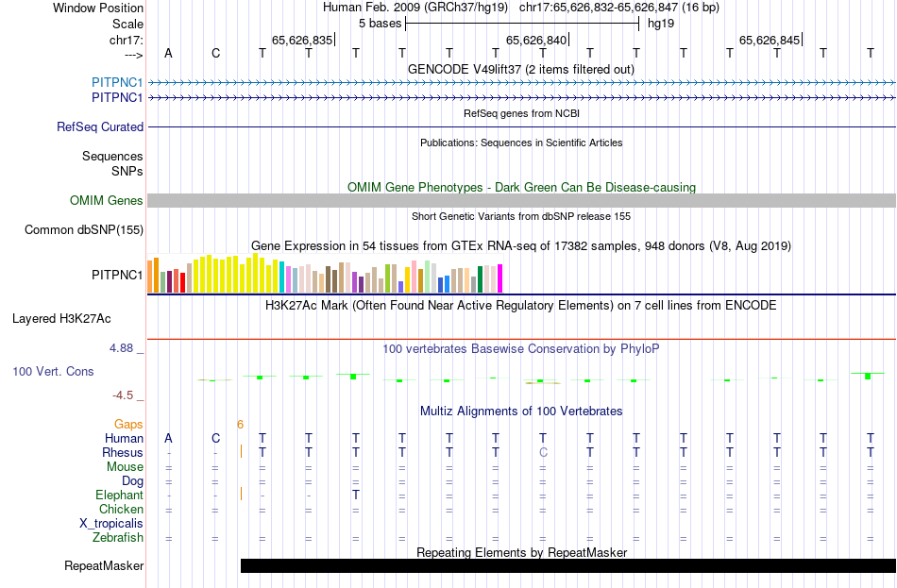Select the Chicken alignment row label

121,509
